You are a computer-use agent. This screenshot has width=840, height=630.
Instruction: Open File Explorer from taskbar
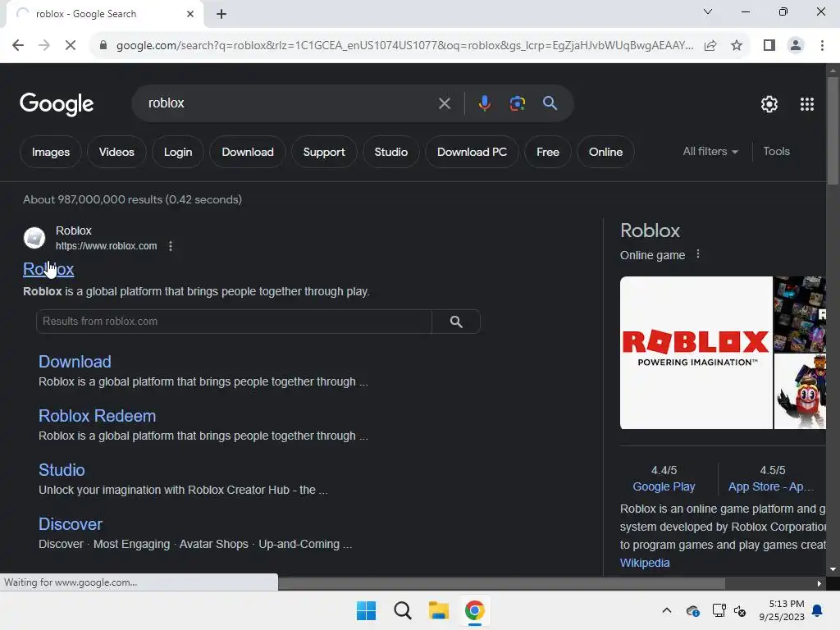[438, 610]
